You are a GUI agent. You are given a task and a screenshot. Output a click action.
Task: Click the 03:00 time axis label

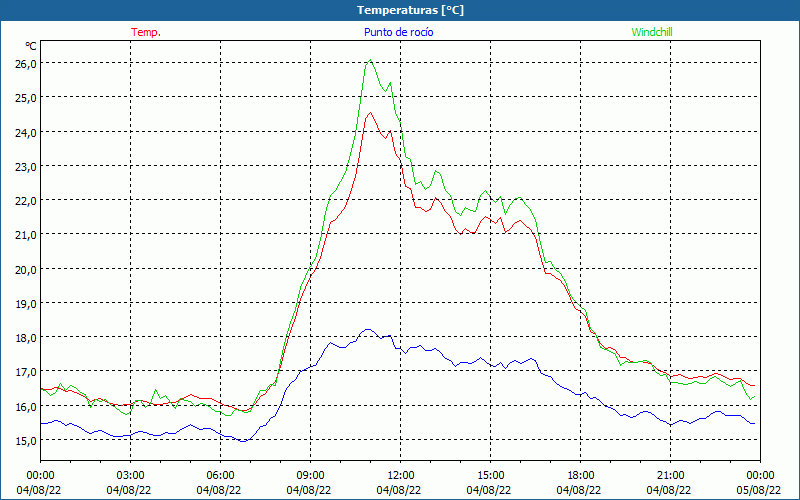click(131, 475)
